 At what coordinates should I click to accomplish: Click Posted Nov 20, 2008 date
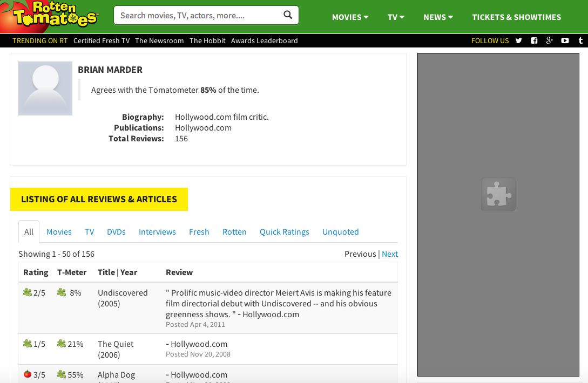(198, 354)
